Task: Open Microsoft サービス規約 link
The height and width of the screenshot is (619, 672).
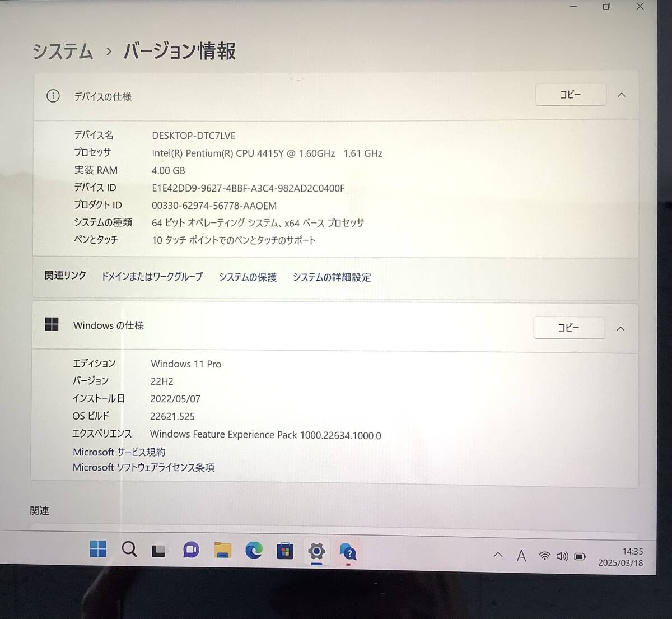Action: pyautogui.click(x=119, y=452)
